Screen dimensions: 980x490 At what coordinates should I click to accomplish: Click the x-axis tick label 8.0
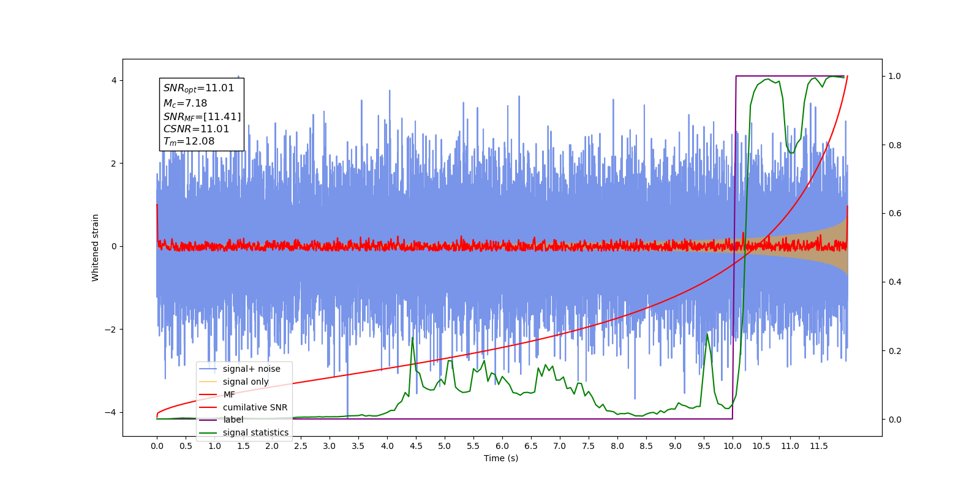click(617, 446)
